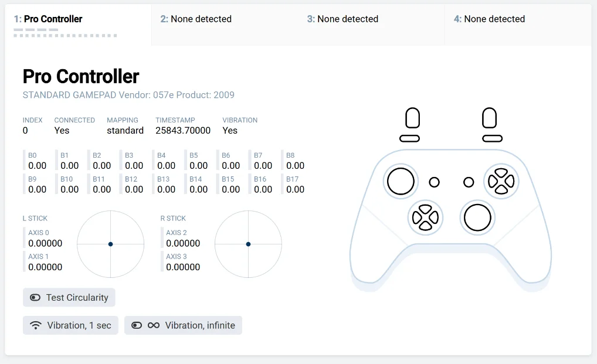
Task: Click the INDEX value 0
Action: (25, 131)
